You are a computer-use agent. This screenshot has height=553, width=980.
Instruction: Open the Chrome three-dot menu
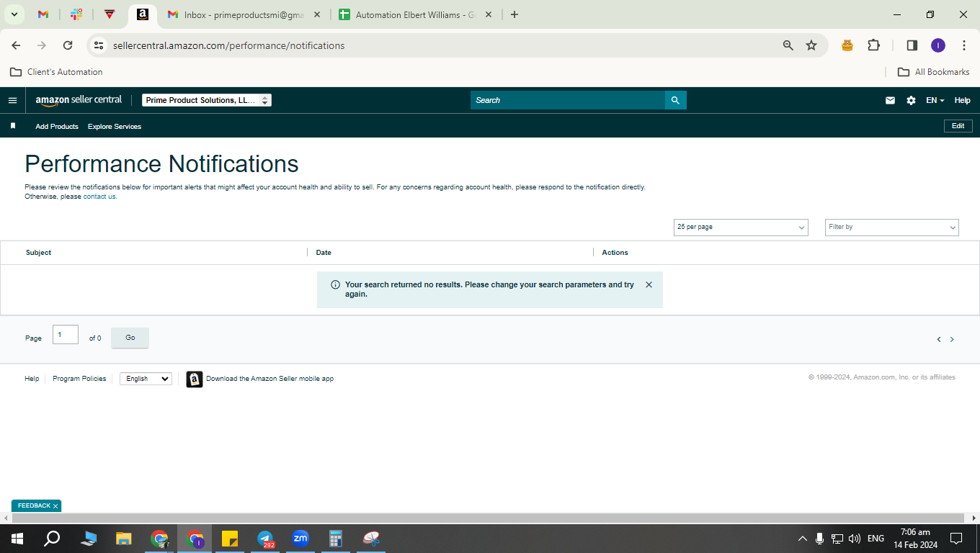(963, 45)
